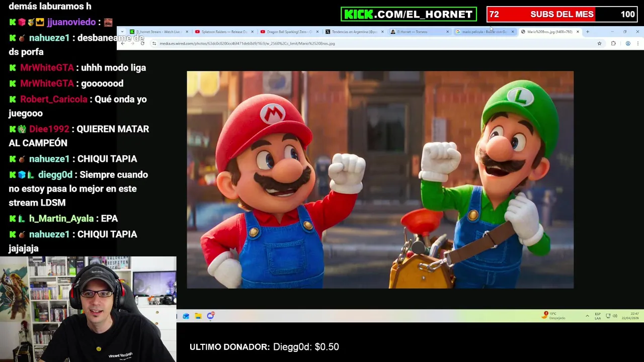Open Discord from the taskbar
644x362 pixels.
point(210,316)
